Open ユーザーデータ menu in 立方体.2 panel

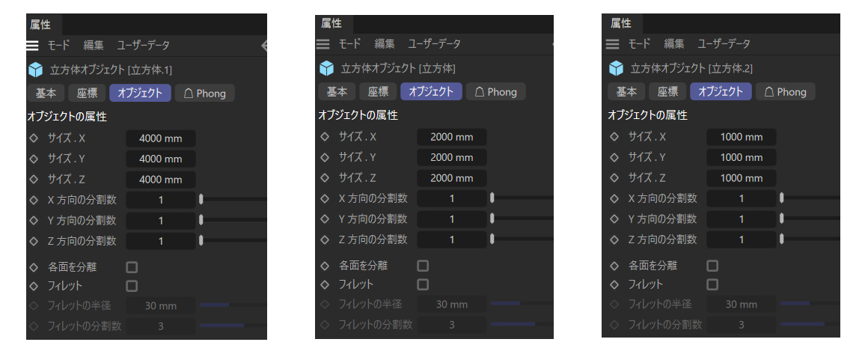(724, 44)
